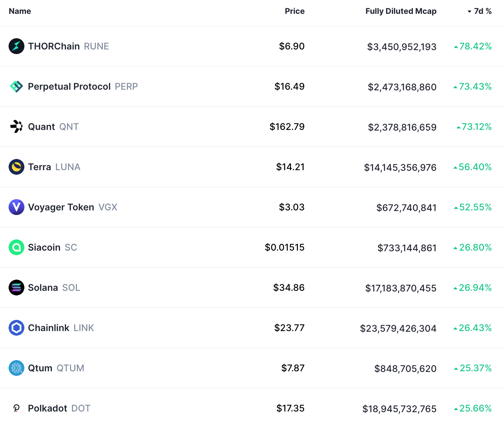Click the QNT ticker symbol

(69, 127)
